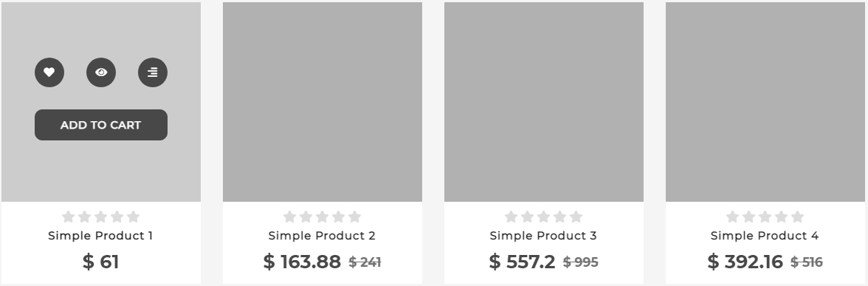Rate Simple Product 1 five stars
Screen dimensions: 868x286
[x=134, y=217]
